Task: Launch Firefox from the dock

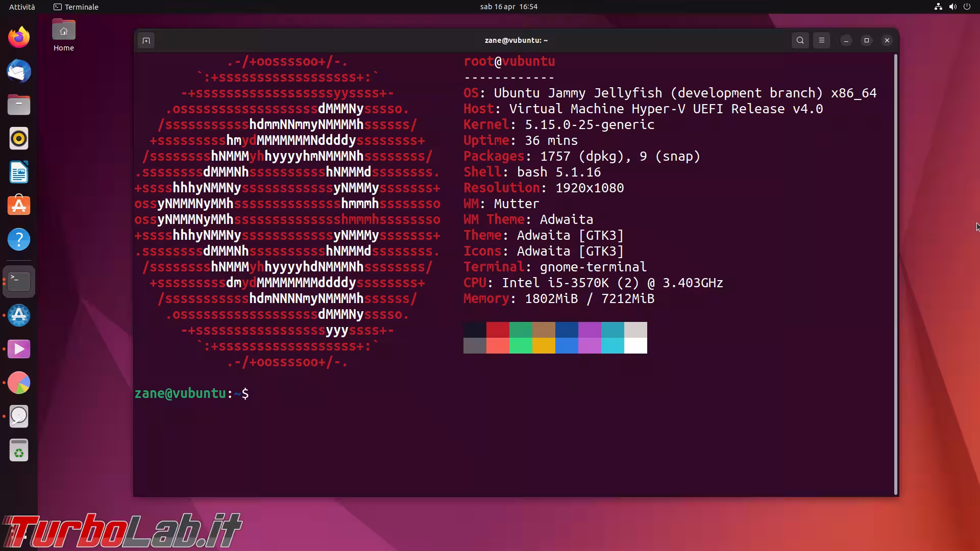Action: pos(19,37)
